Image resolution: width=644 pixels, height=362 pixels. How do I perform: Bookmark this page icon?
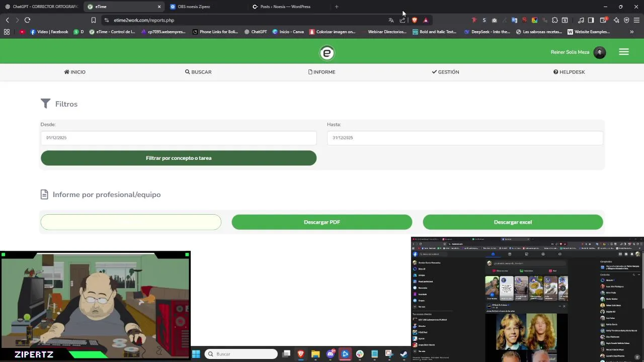(x=93, y=20)
